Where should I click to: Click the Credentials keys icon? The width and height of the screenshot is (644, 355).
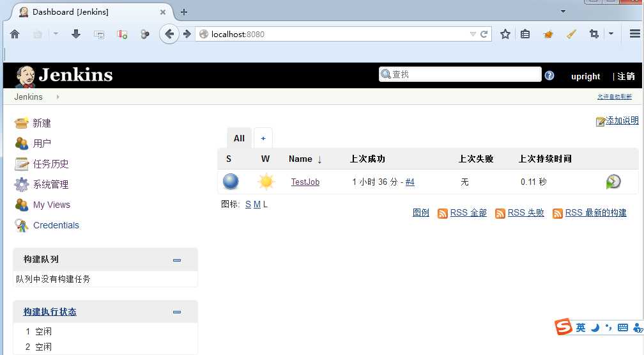[x=21, y=225]
